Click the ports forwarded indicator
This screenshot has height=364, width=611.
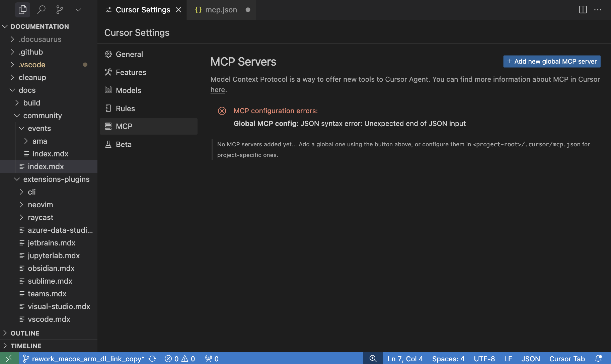[x=212, y=359]
